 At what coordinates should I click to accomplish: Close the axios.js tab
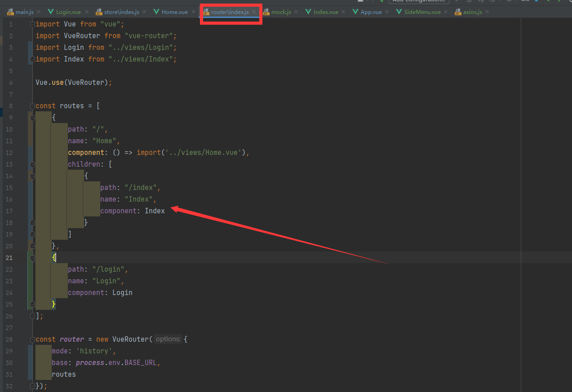pos(487,12)
